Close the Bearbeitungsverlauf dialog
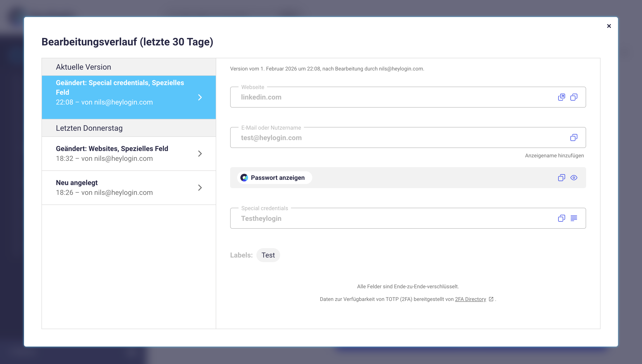 tap(609, 26)
